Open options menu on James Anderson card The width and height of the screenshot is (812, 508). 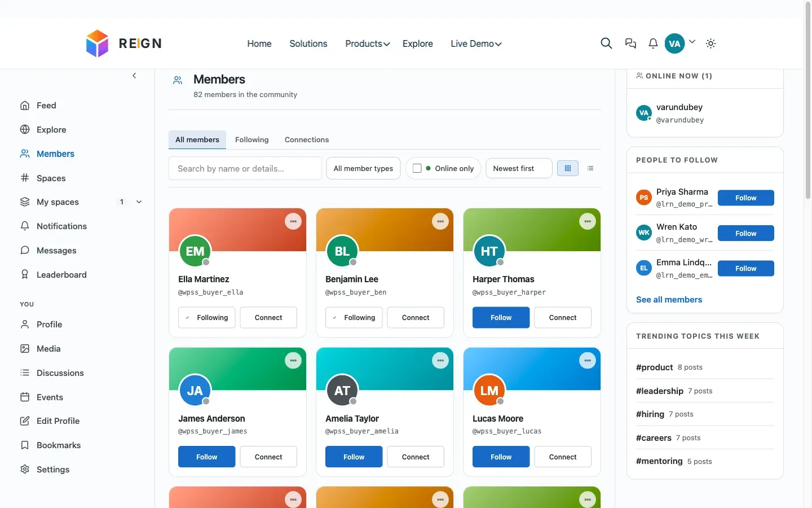293,361
